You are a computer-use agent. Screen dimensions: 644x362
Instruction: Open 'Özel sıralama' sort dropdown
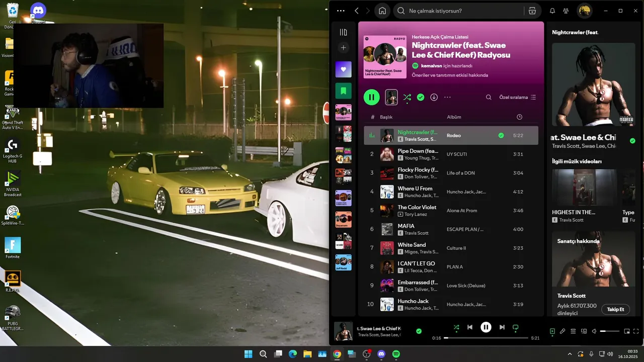click(x=518, y=97)
